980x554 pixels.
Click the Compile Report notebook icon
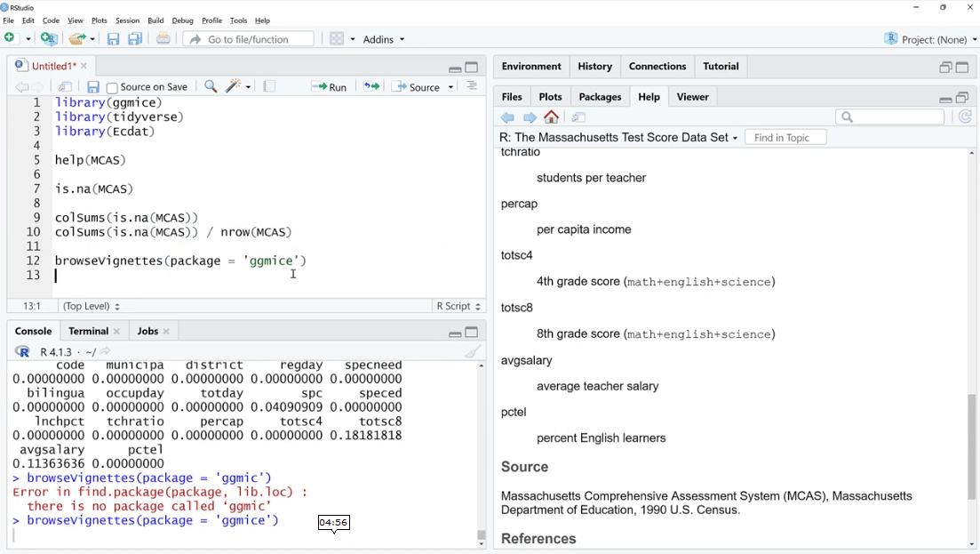pos(269,86)
